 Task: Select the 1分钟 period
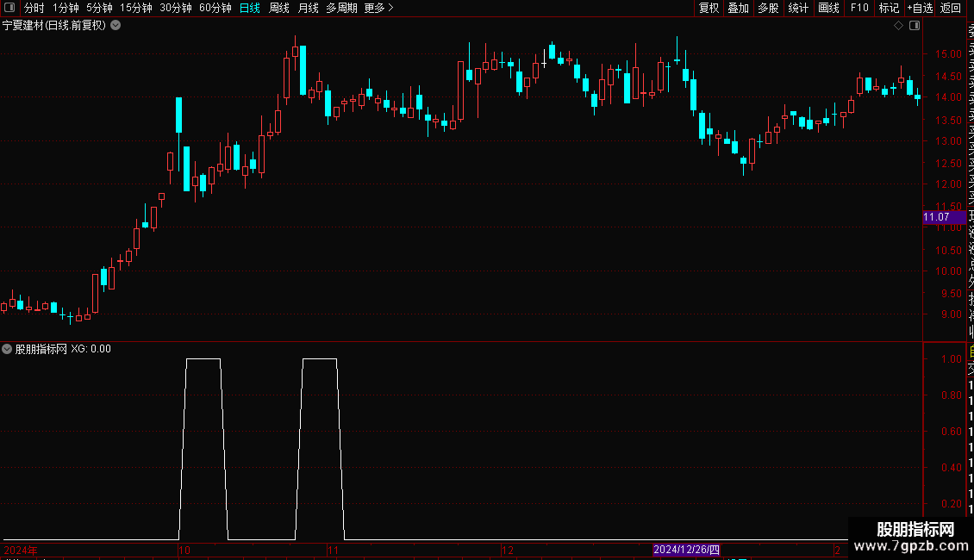pos(66,8)
